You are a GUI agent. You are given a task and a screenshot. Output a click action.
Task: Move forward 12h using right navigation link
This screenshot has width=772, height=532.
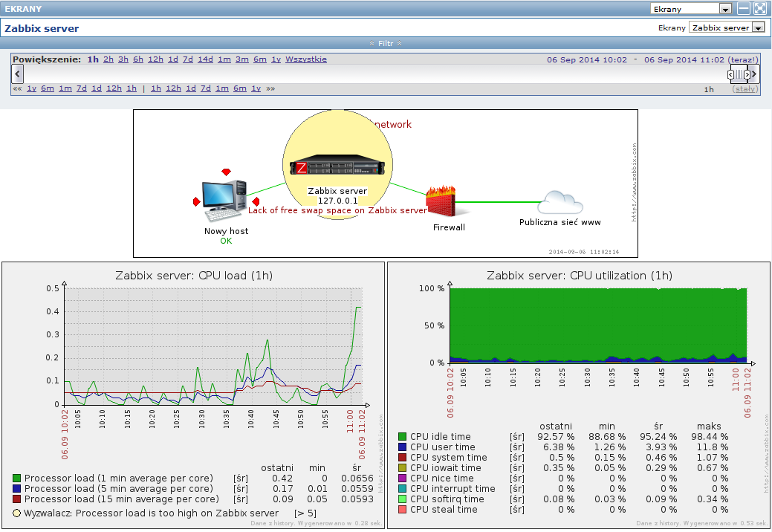(x=173, y=88)
